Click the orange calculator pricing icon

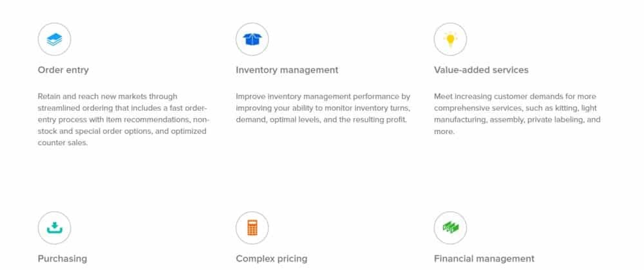(x=252, y=227)
